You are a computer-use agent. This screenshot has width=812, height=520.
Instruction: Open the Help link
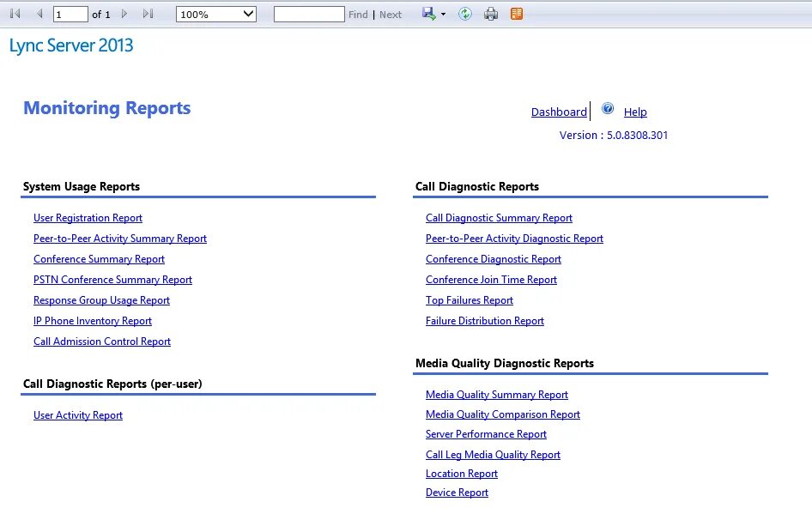coord(635,112)
